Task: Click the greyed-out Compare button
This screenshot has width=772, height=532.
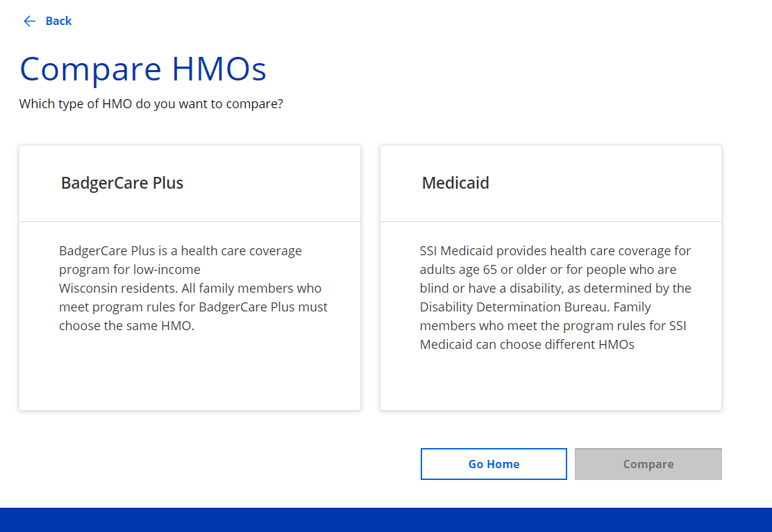Action: coord(648,464)
